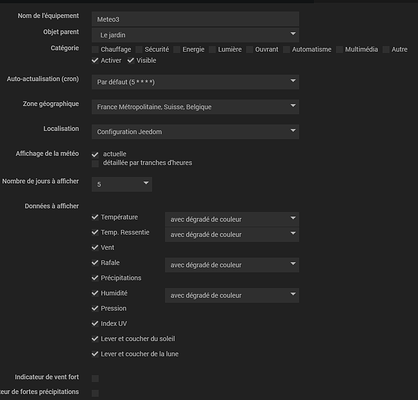Uncheck the Température data checkbox
The width and height of the screenshot is (418, 400).
pos(95,217)
